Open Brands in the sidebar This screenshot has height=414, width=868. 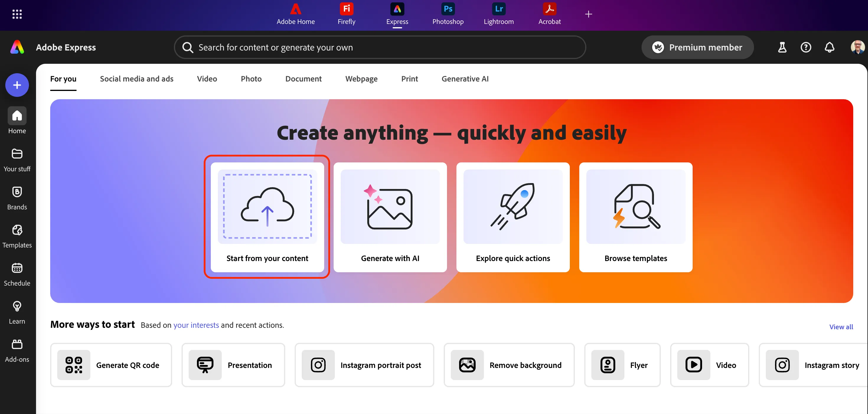click(x=17, y=198)
